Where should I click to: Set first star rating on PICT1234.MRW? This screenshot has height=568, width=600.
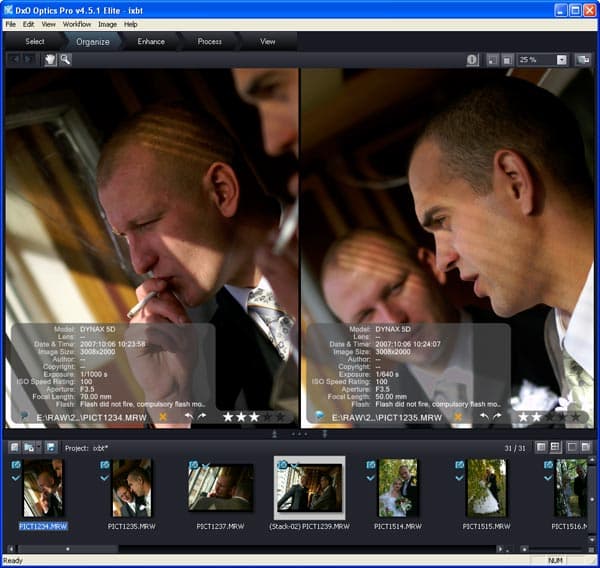click(228, 417)
